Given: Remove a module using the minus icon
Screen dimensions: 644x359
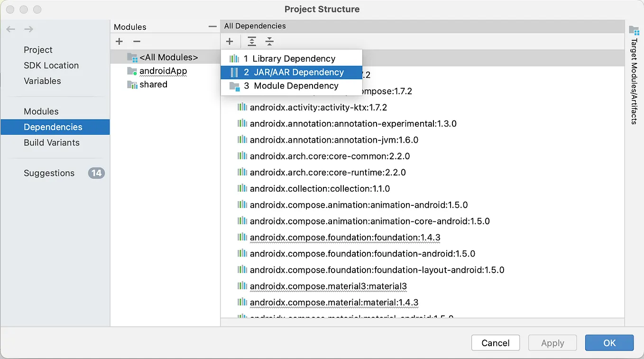Looking at the screenshot, I should click(x=137, y=41).
